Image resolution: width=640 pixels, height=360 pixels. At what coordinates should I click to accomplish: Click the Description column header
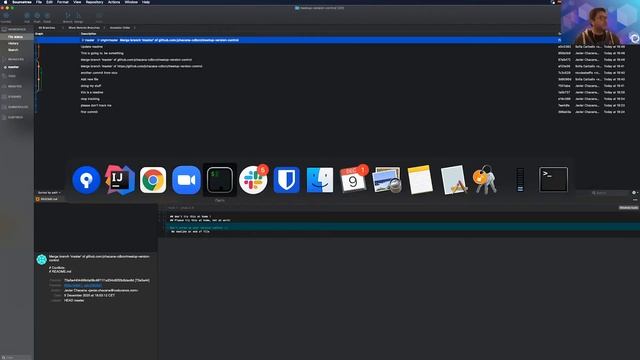point(88,33)
